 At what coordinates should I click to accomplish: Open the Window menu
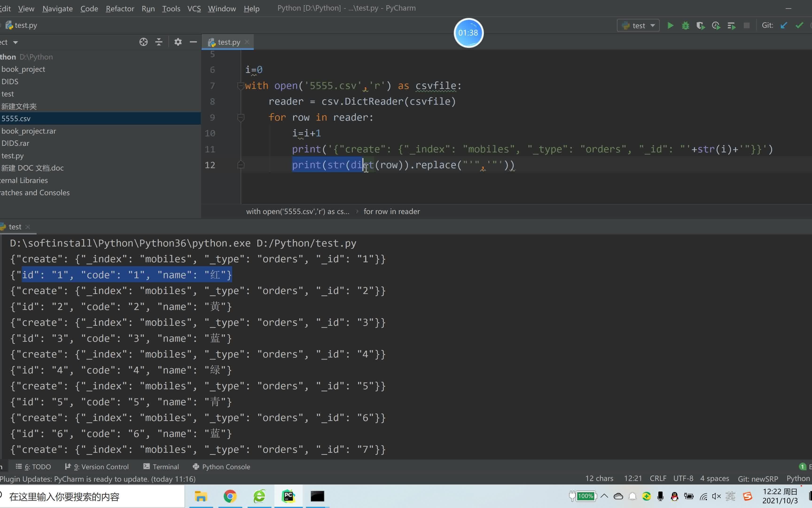(x=222, y=8)
